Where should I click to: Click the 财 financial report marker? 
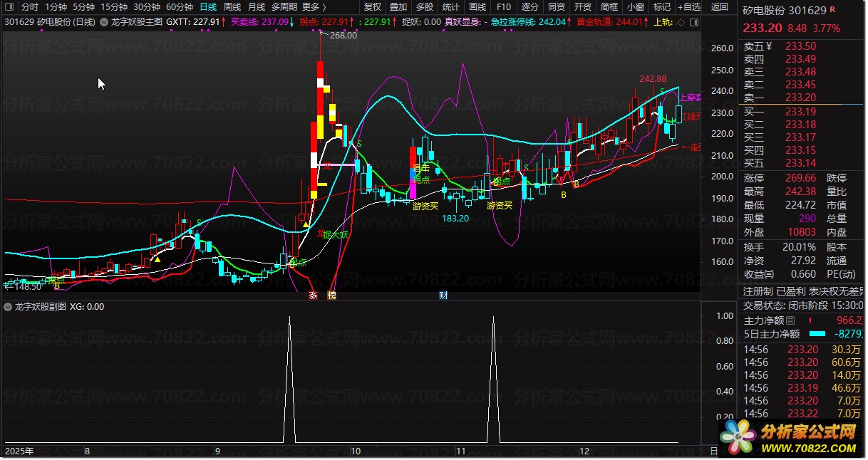(x=443, y=295)
